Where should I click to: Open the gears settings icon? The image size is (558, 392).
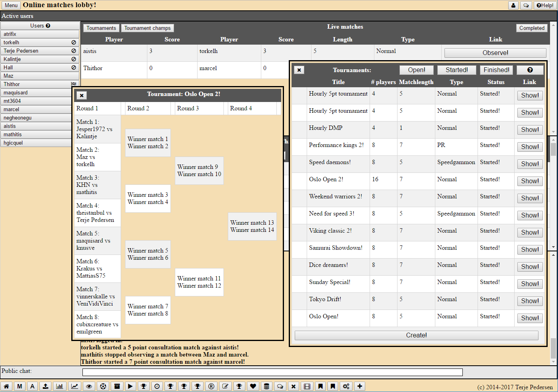tap(346, 386)
